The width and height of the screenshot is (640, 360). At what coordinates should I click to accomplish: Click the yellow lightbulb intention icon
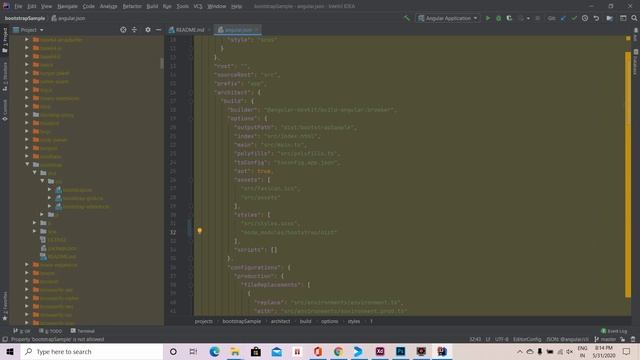tap(200, 231)
